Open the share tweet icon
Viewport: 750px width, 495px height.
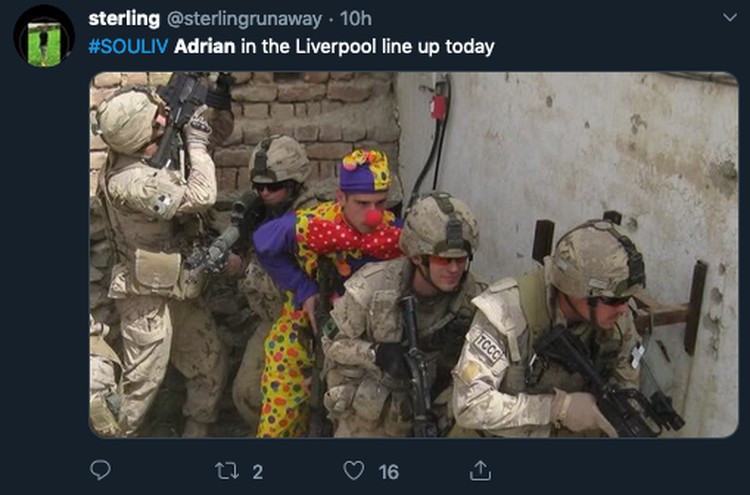tap(480, 471)
